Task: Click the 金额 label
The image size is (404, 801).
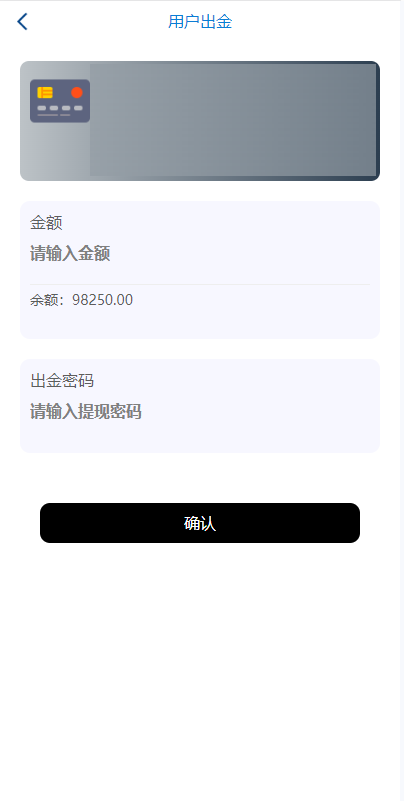Action: pos(46,223)
